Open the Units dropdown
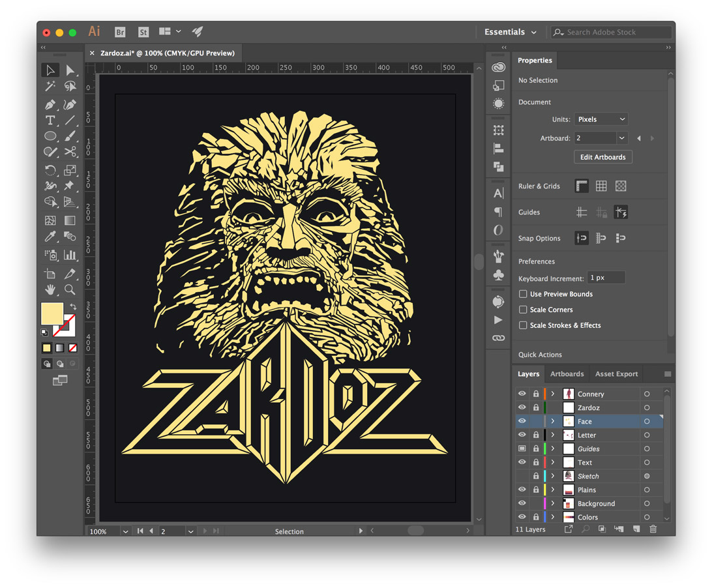Screen dimensions: 712x588 tap(601, 119)
